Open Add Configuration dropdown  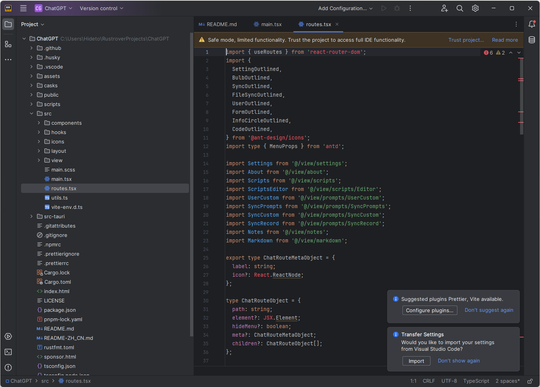(x=345, y=8)
